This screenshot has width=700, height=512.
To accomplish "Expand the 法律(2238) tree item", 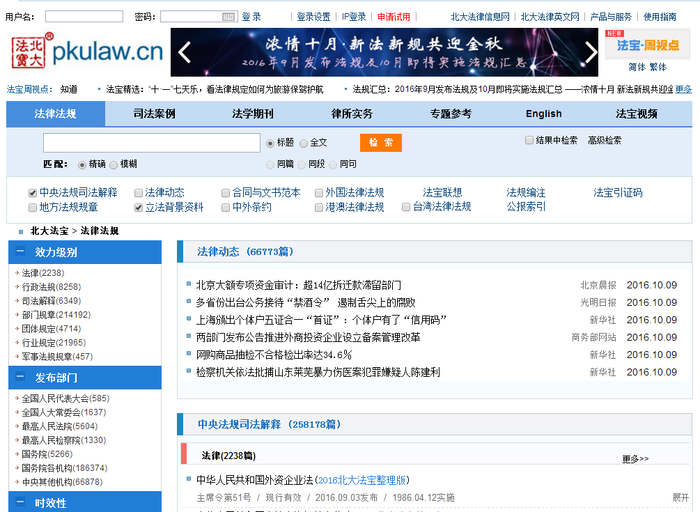I will coord(17,273).
